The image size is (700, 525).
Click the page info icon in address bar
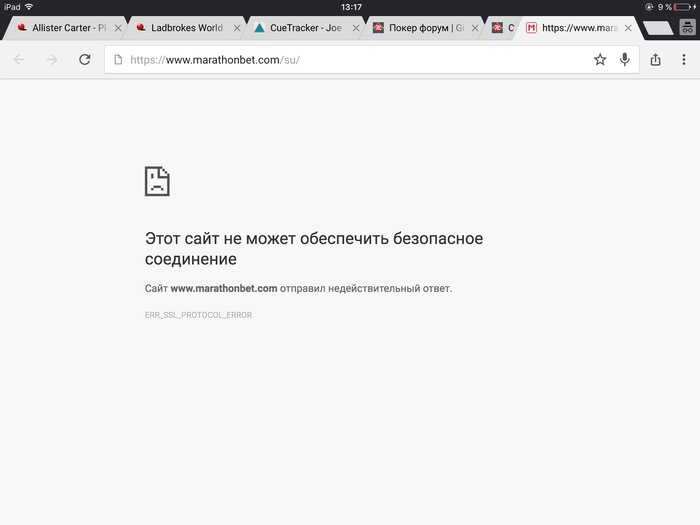[118, 59]
